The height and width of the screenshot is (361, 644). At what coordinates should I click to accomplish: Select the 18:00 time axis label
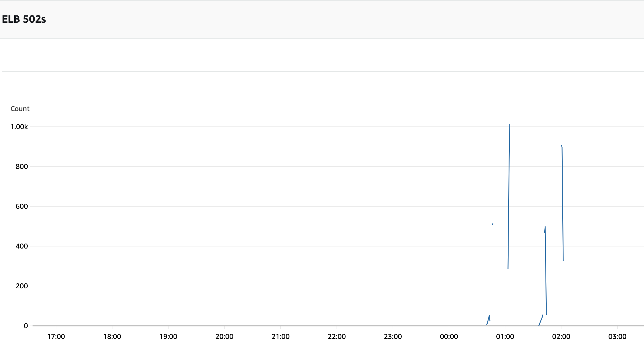tap(112, 337)
